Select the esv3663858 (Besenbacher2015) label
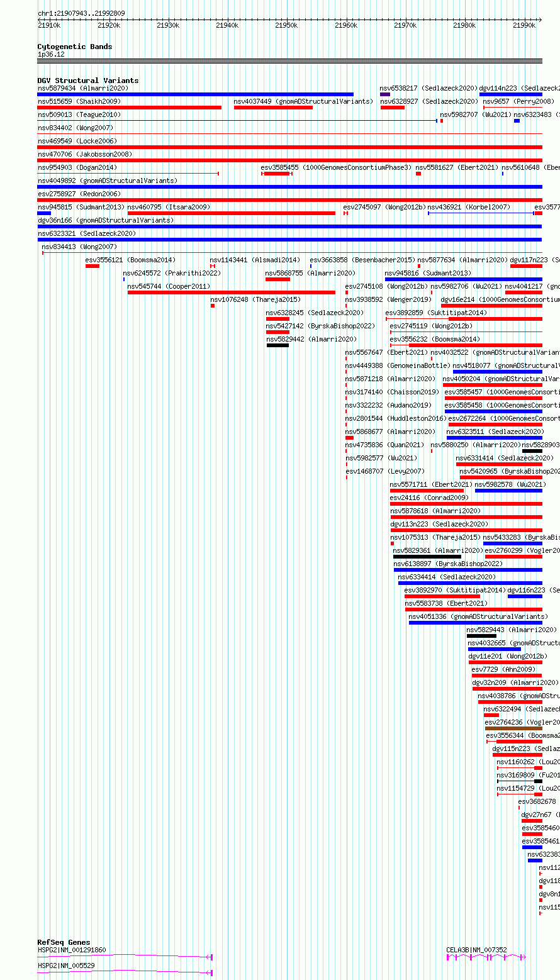Screen dimensions: 560x980 (362, 260)
